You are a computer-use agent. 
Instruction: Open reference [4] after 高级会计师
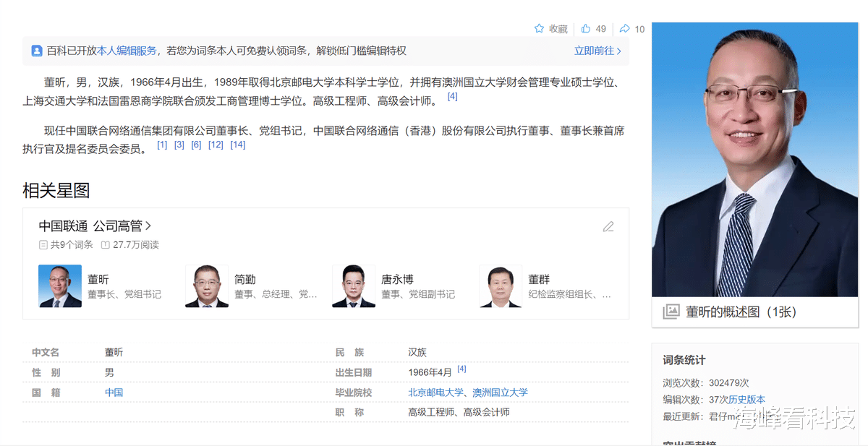coord(453,96)
